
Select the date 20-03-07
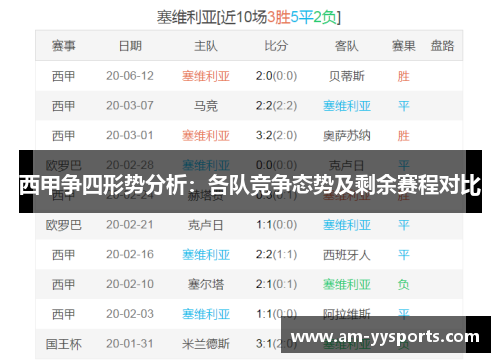click(x=130, y=106)
